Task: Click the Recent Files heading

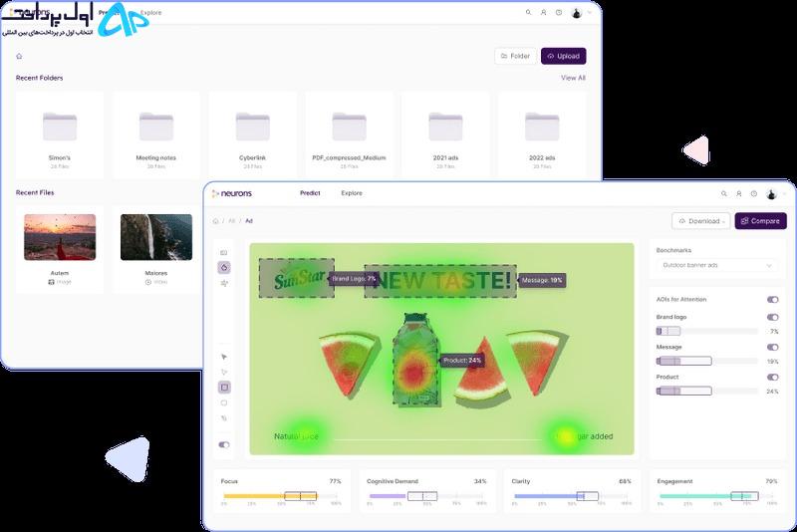Action: [x=35, y=192]
